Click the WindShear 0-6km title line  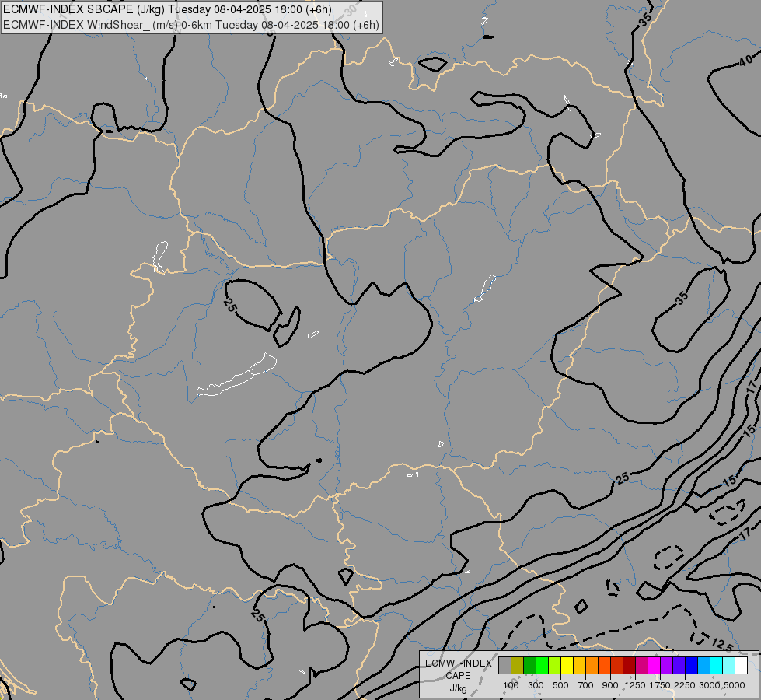tap(191, 25)
